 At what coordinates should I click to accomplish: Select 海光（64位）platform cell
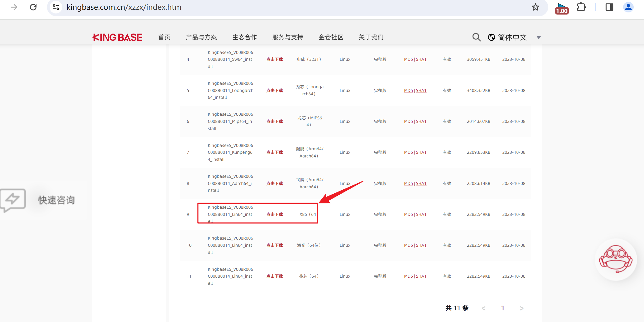[x=309, y=245]
